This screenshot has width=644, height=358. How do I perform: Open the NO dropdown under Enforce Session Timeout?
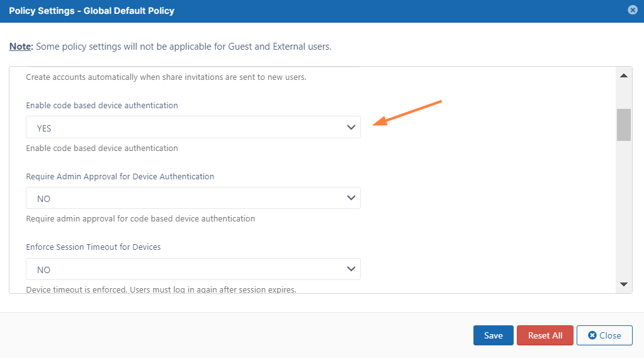[x=193, y=269]
